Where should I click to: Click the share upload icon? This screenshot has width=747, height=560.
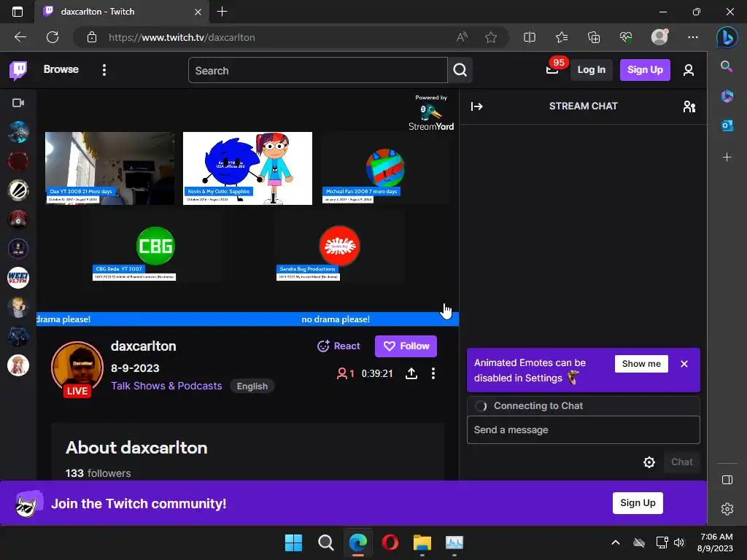411,373
